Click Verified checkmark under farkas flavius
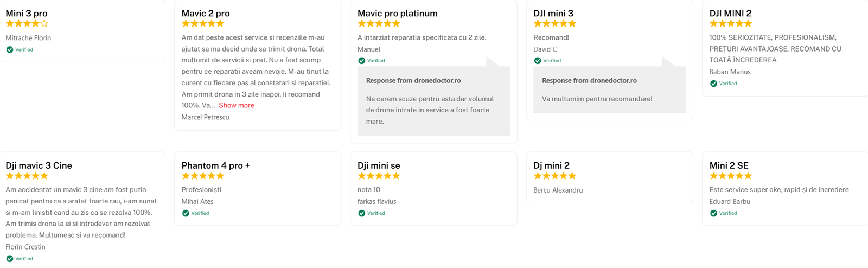The width and height of the screenshot is (868, 268). (x=362, y=213)
